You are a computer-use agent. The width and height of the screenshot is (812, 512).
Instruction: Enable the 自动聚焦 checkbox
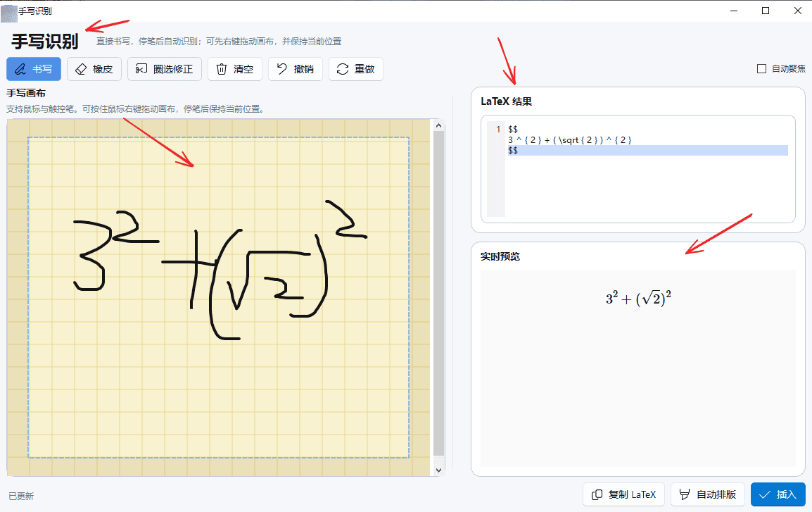coord(762,68)
